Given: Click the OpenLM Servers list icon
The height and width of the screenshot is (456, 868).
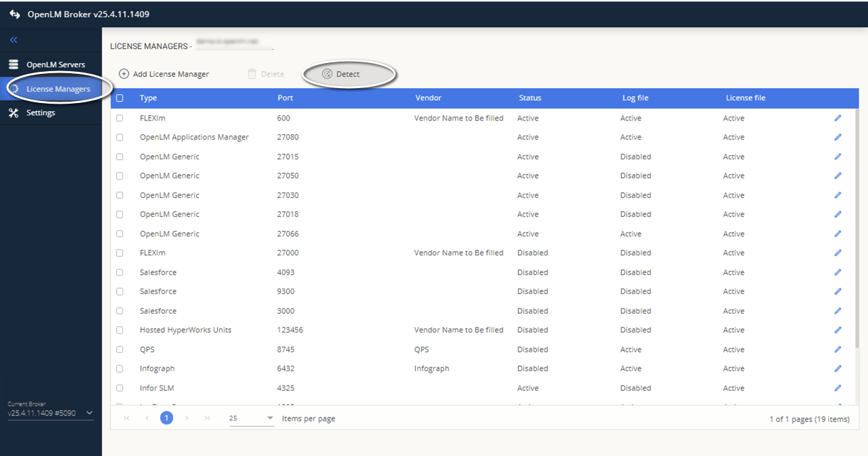Looking at the screenshot, I should [x=13, y=64].
